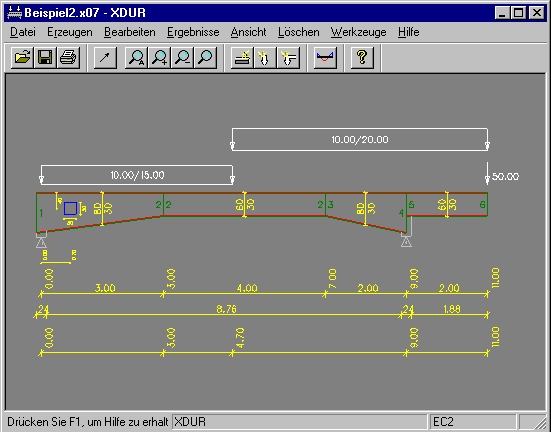Click the zoom all magnifier icon
The height and width of the screenshot is (432, 551).
click(x=137, y=57)
